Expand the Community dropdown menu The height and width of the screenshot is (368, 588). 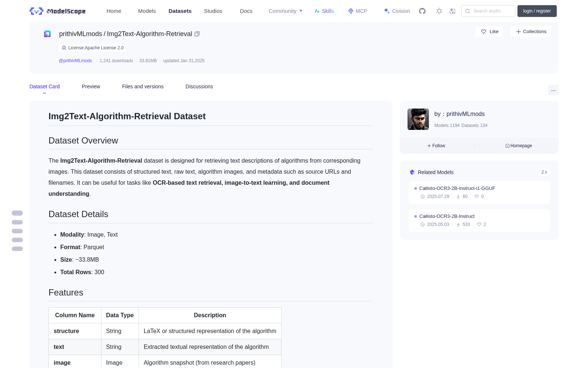pos(286,11)
